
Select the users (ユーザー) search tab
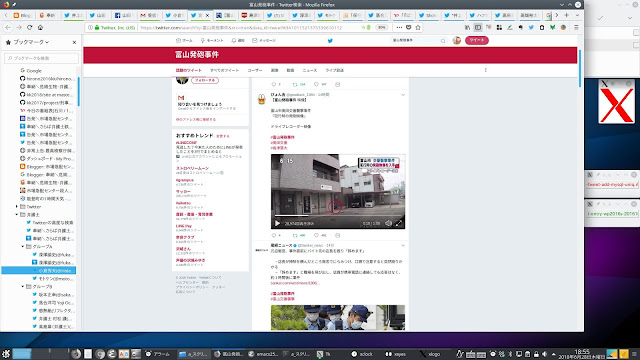click(x=255, y=70)
